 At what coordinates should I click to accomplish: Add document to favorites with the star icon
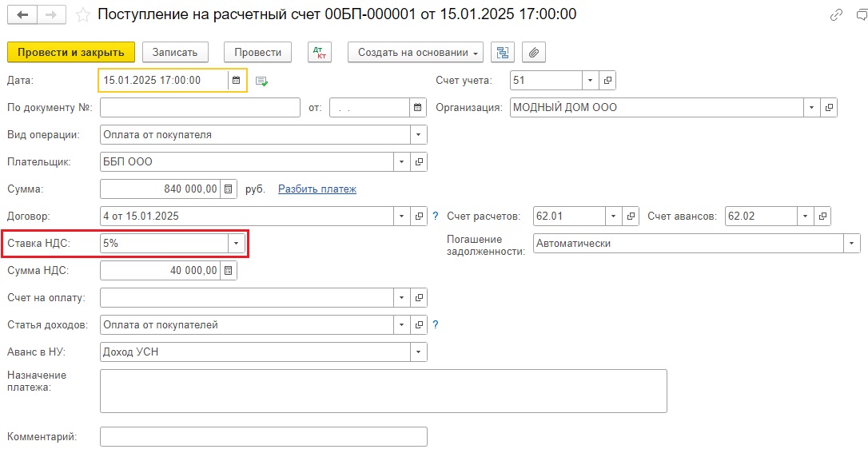[82, 15]
